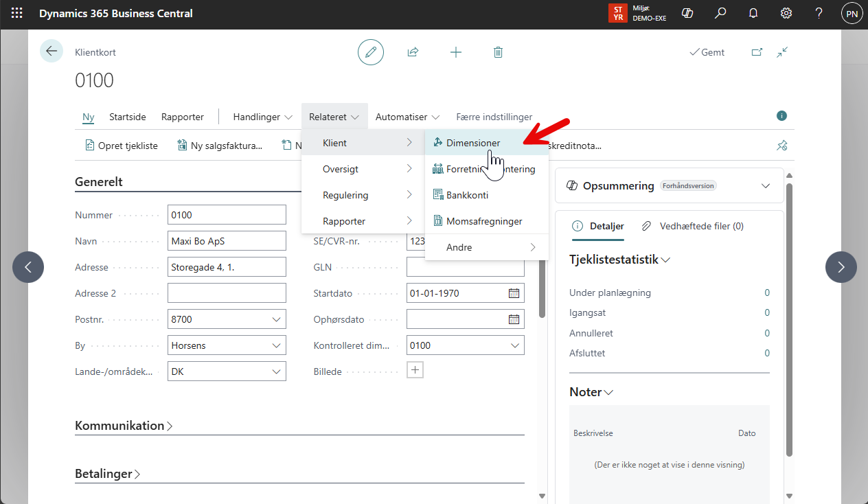Viewport: 868px width, 504px height.
Task: Click the search magnifier icon
Action: click(x=720, y=14)
